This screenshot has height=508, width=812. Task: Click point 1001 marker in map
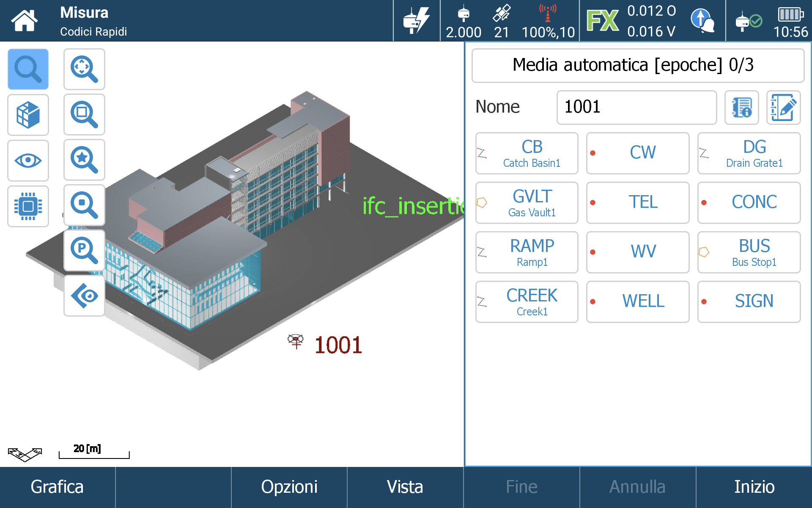(296, 341)
